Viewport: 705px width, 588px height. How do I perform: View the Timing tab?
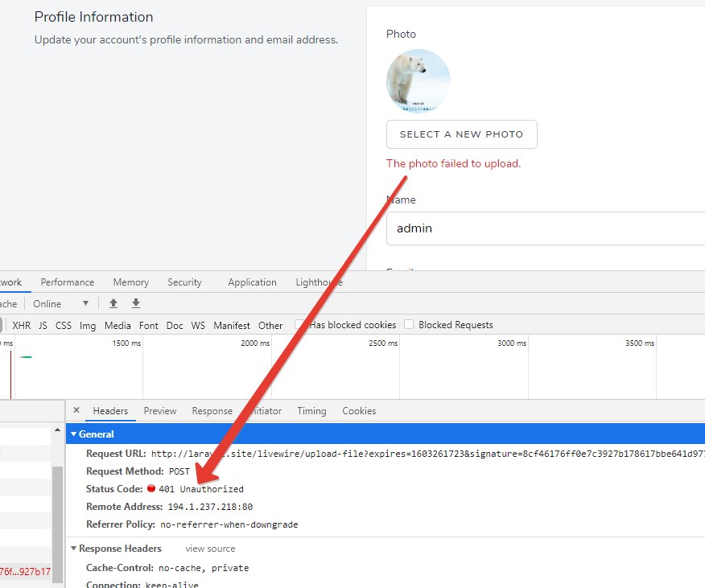click(x=311, y=411)
